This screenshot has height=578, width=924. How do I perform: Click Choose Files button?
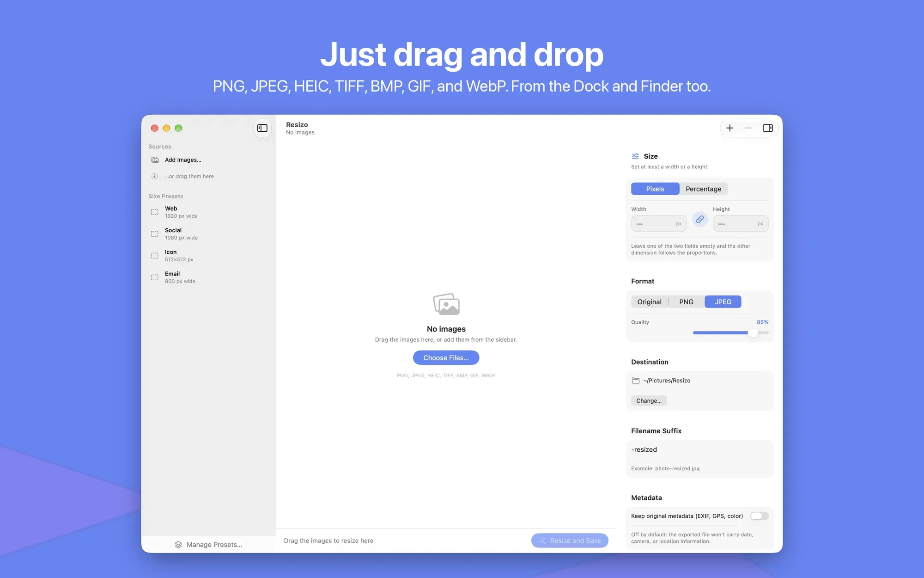point(446,358)
